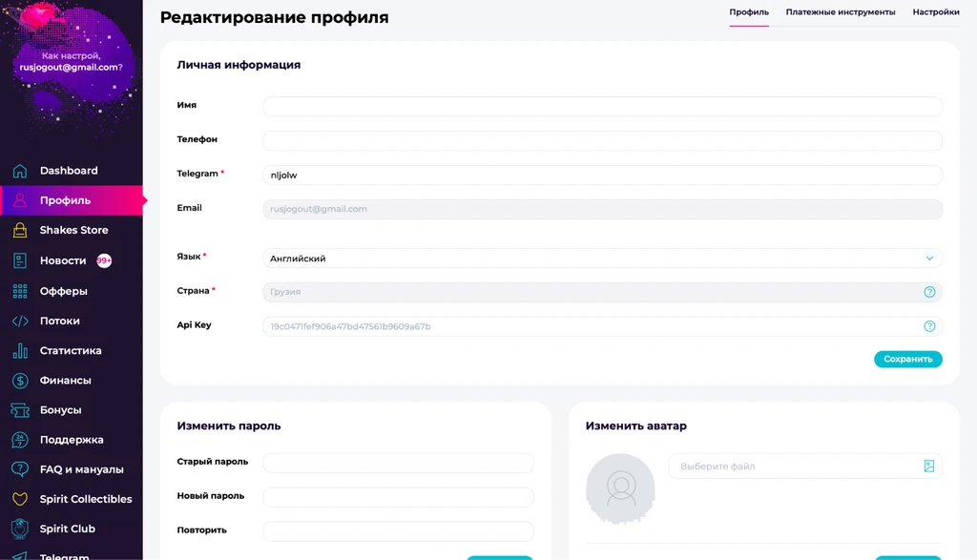Click the Профиль user icon
This screenshot has width=977, height=560.
point(20,200)
